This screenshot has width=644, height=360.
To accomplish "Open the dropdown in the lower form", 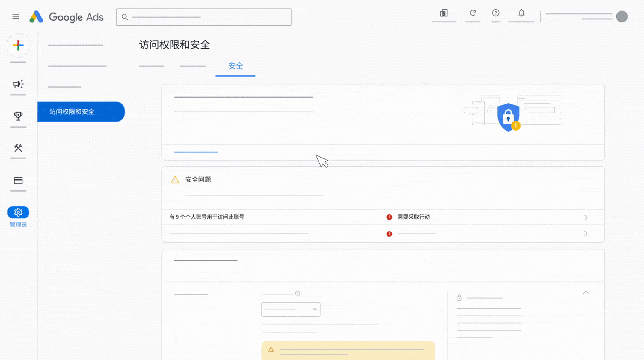I will pos(290,310).
